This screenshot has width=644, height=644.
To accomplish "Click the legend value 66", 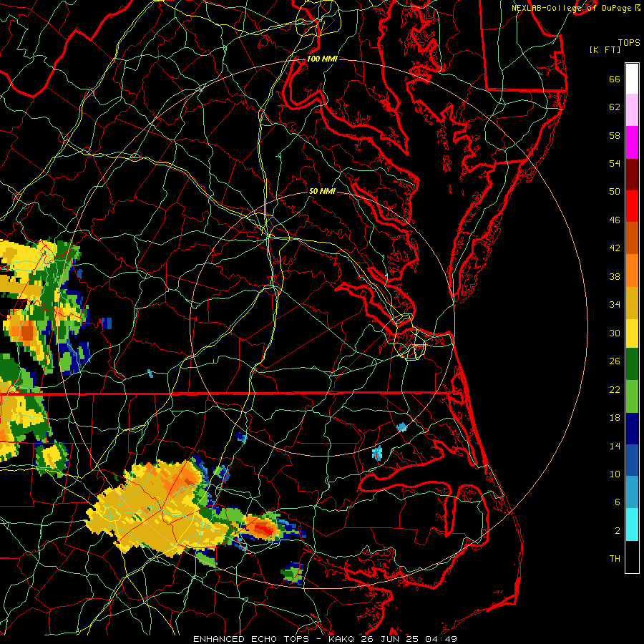I will (615, 79).
